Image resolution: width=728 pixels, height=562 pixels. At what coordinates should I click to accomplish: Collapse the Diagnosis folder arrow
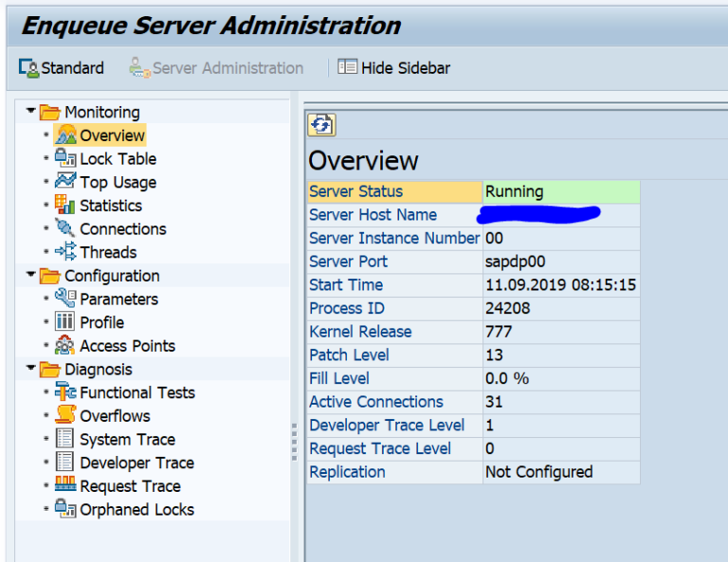click(x=31, y=370)
